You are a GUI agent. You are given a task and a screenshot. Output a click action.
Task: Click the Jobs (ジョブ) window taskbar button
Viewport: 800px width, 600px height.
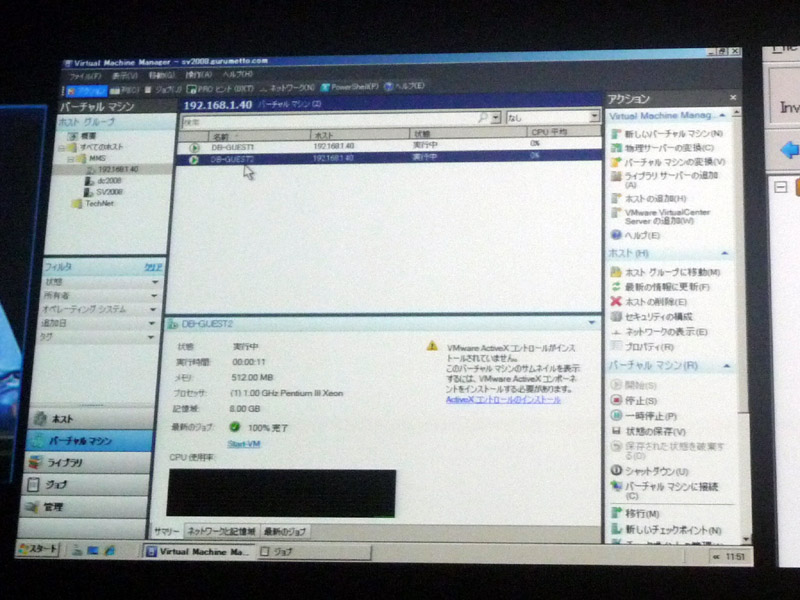click(314, 551)
